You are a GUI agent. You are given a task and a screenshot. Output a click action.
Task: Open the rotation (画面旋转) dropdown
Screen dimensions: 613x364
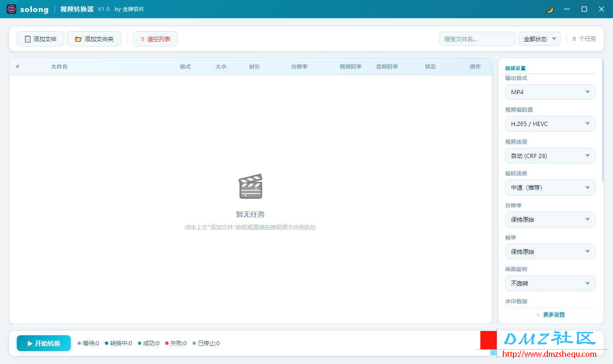coord(550,283)
